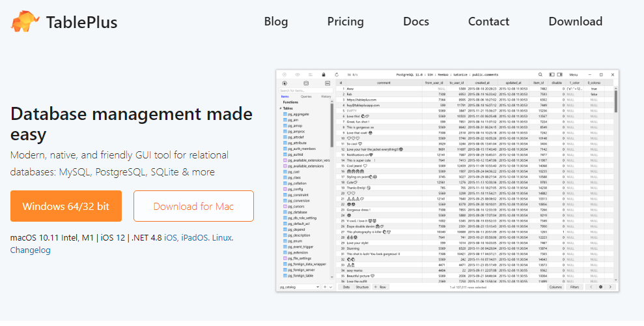Click the Download for Mac button
Screen dimensions: 644x326
(193, 206)
